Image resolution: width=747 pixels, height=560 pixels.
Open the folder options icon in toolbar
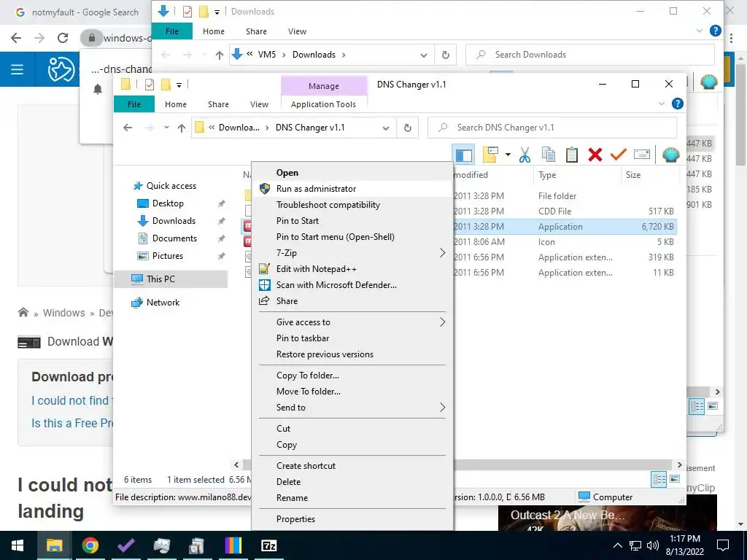[x=490, y=155]
